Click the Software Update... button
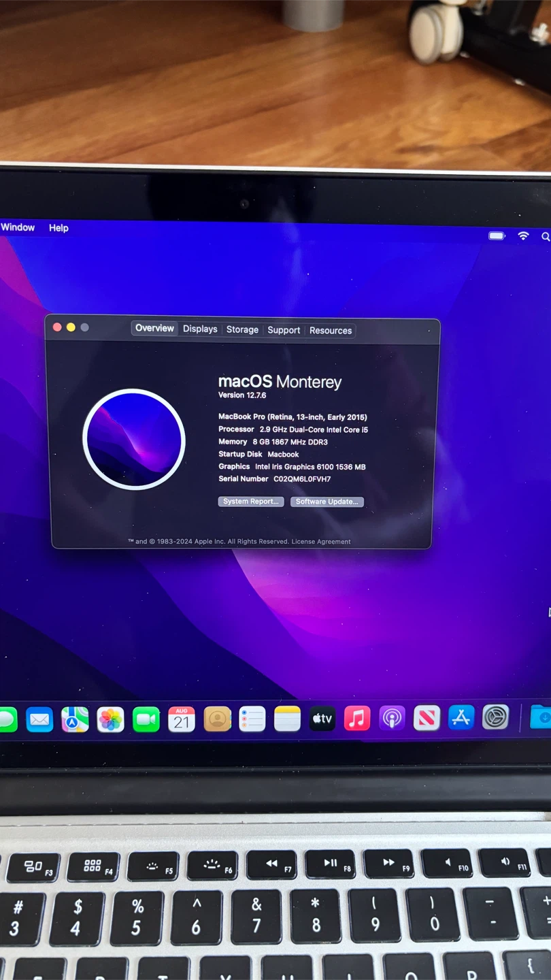Viewport: 551px width, 980px height. coord(327,502)
